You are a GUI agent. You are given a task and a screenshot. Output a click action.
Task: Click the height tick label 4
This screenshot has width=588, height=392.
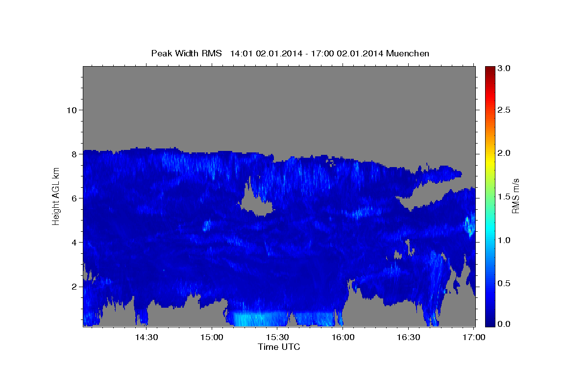pos(74,242)
